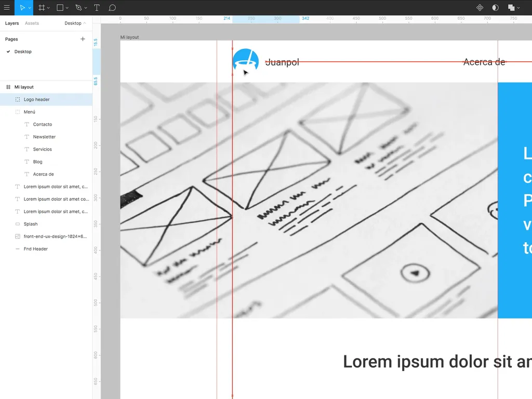Click the Create component icon
This screenshot has width=532, height=399.
[480, 7]
